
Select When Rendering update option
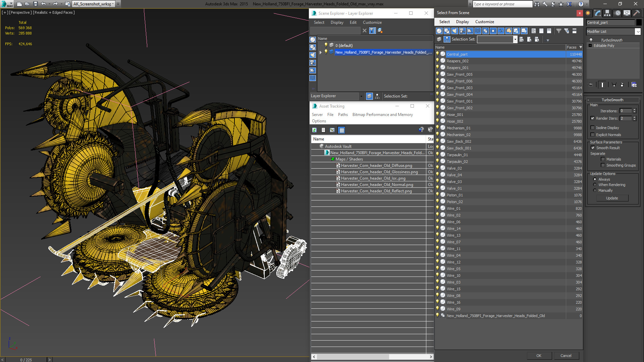595,185
